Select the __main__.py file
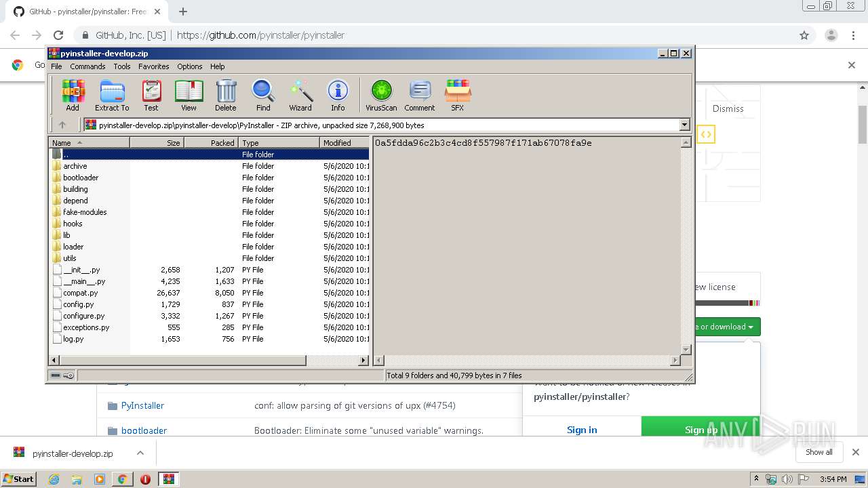Image resolution: width=868 pixels, height=488 pixels. tap(210, 281)
